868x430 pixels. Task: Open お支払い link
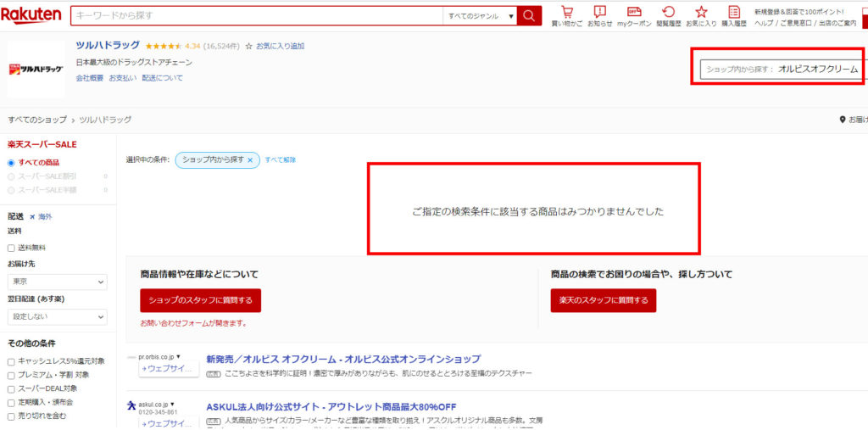coord(122,78)
